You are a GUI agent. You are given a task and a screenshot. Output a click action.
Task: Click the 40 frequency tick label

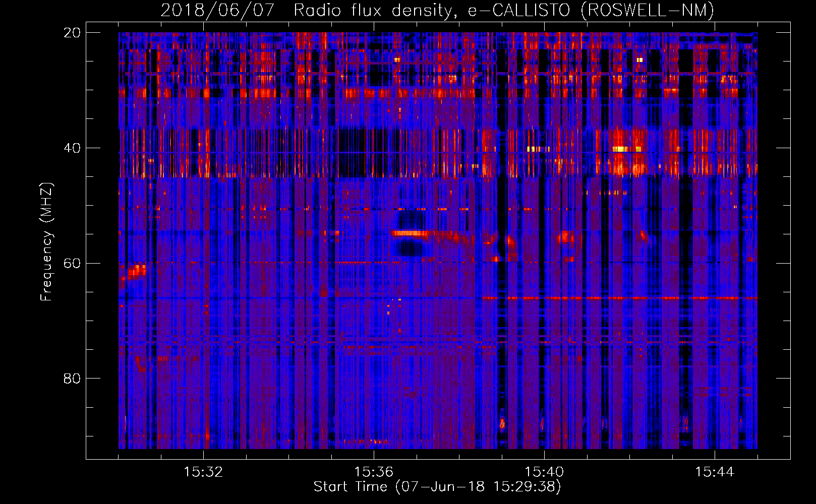coord(72,148)
